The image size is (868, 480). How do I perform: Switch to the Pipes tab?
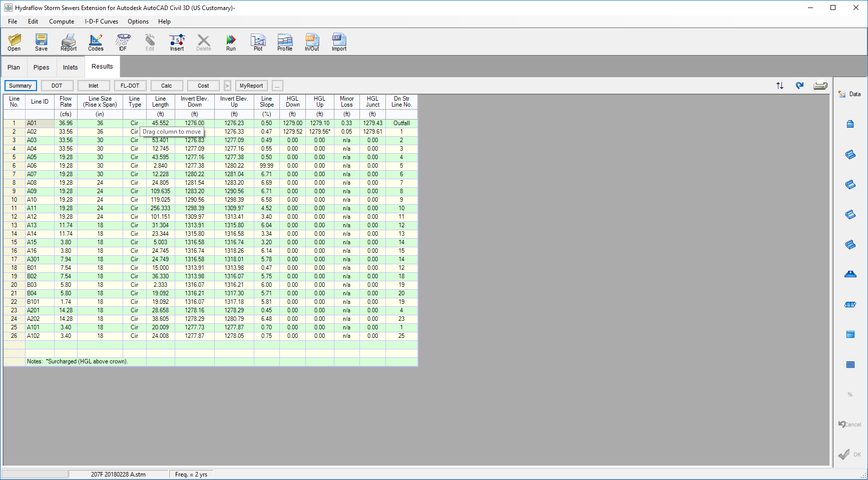click(x=41, y=67)
